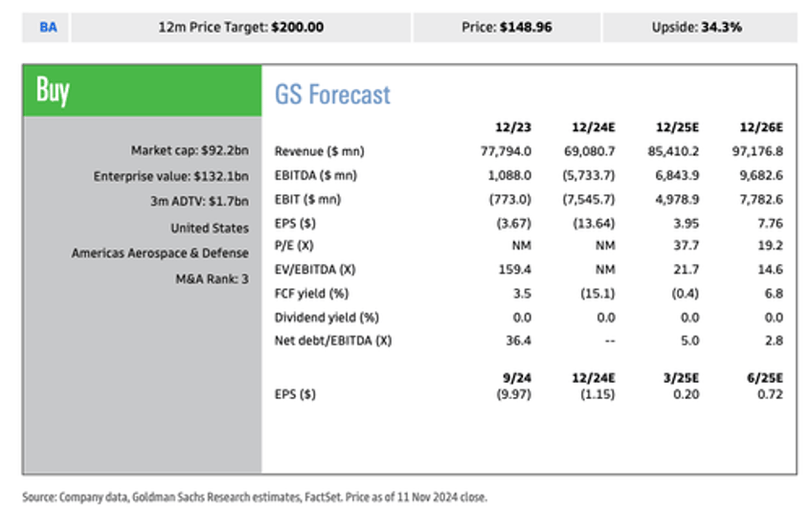
Task: Select the 12/25E annual column header
Action: pyautogui.click(x=677, y=127)
